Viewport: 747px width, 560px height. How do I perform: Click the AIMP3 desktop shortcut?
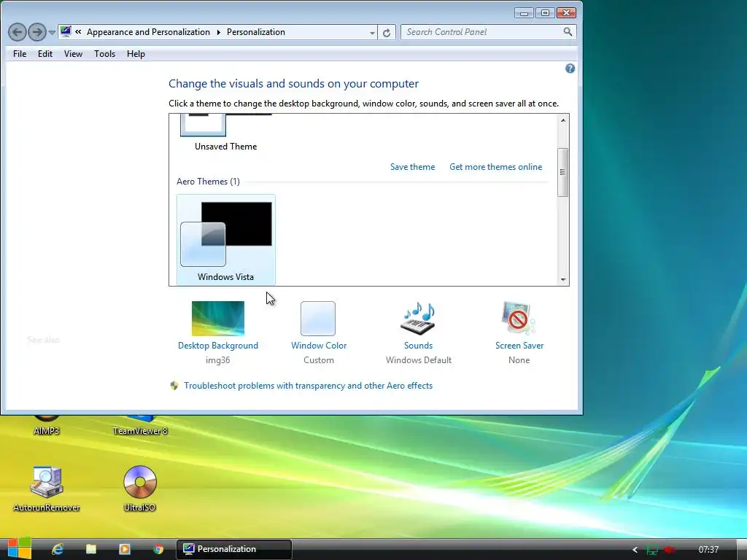[x=46, y=426]
